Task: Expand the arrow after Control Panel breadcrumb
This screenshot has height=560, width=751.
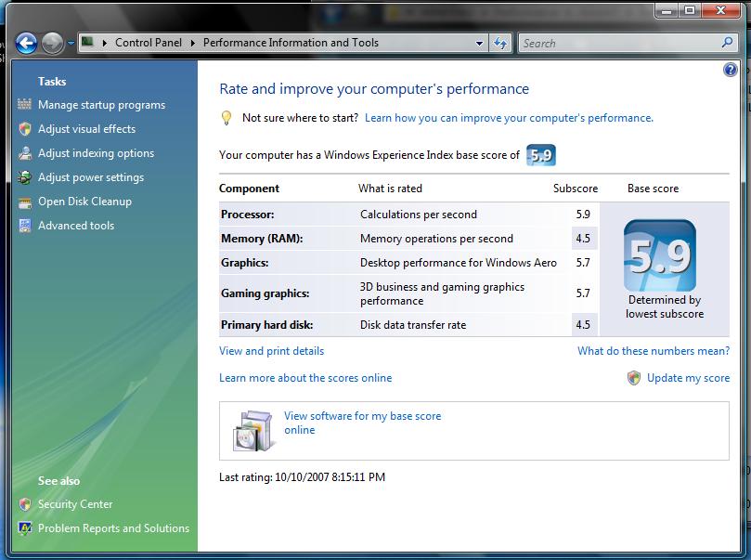Action: [192, 43]
